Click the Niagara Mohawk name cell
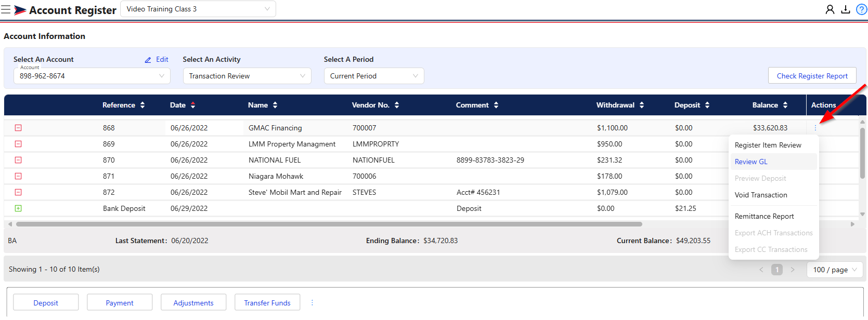The height and width of the screenshot is (320, 868). pos(276,176)
